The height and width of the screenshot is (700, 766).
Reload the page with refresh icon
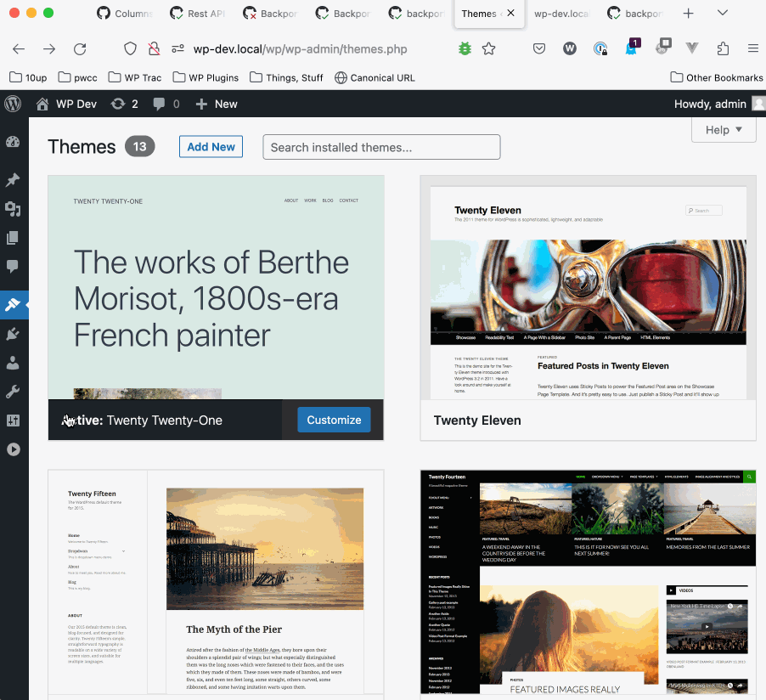point(80,49)
